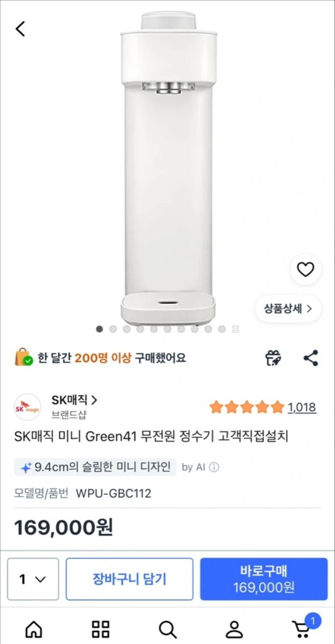
Task: Open search from bottom navigation
Action: click(167, 629)
